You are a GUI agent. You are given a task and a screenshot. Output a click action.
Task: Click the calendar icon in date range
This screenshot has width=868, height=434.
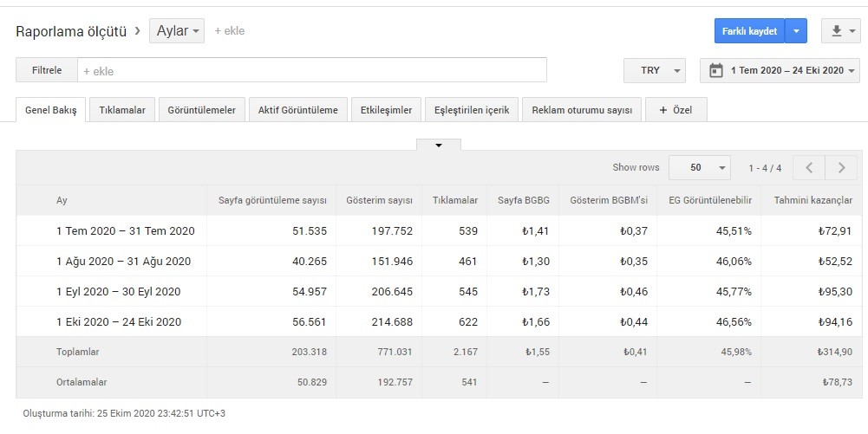coord(715,70)
